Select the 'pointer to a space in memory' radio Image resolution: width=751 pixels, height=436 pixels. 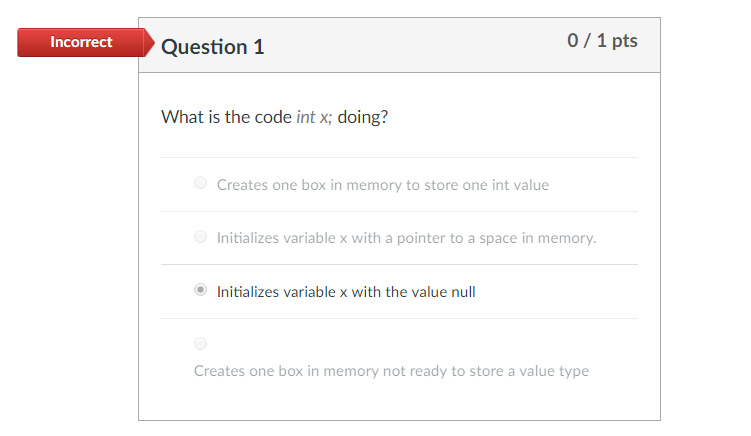pos(200,237)
